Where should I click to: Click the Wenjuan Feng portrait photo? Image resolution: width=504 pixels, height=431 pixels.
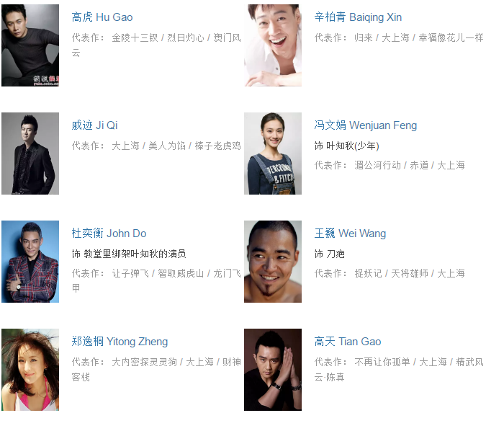point(273,154)
